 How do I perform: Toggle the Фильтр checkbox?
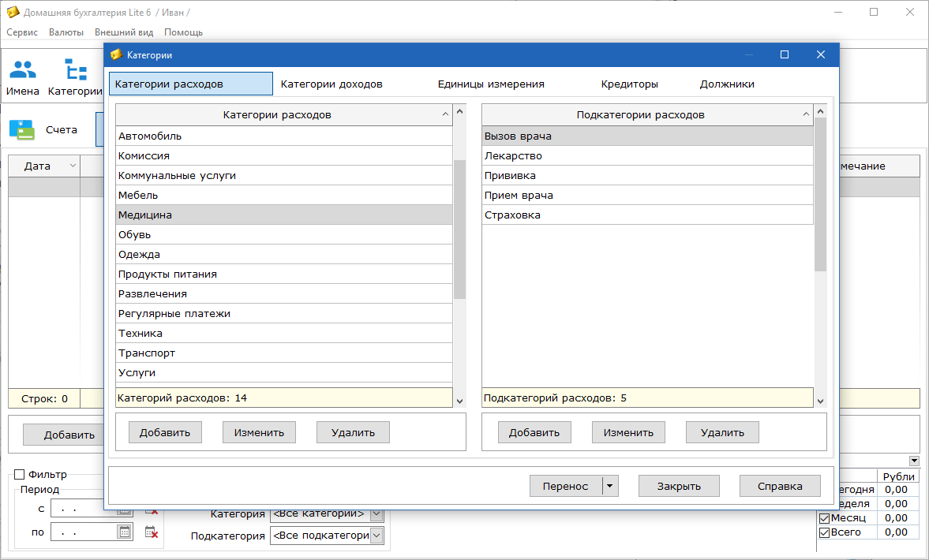[19, 474]
